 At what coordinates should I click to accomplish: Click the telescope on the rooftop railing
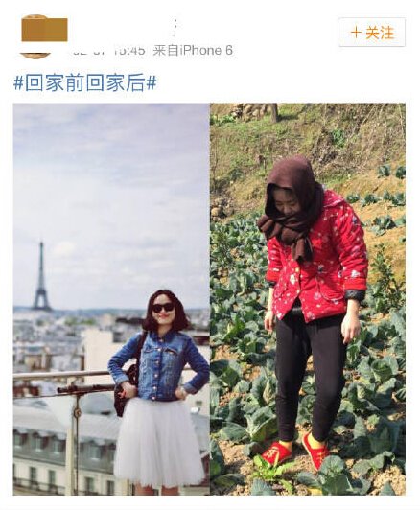point(85,389)
